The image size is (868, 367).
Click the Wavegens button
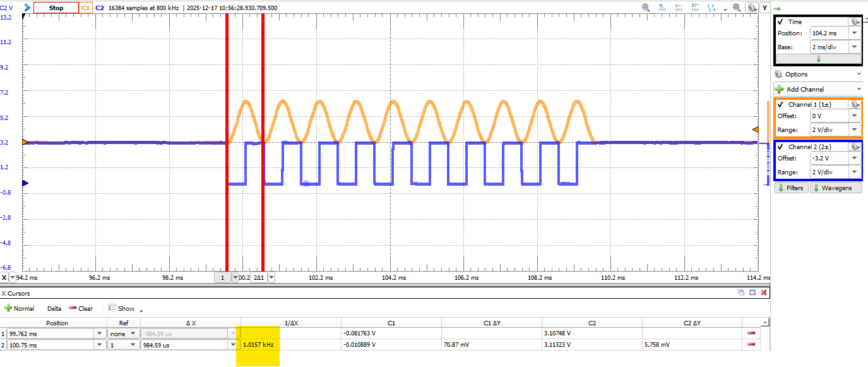click(x=836, y=188)
